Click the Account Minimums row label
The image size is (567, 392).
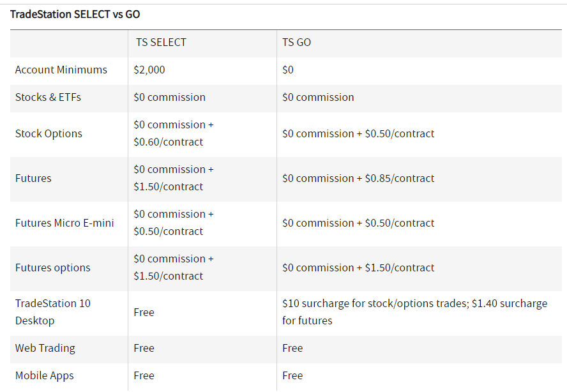pyautogui.click(x=61, y=70)
